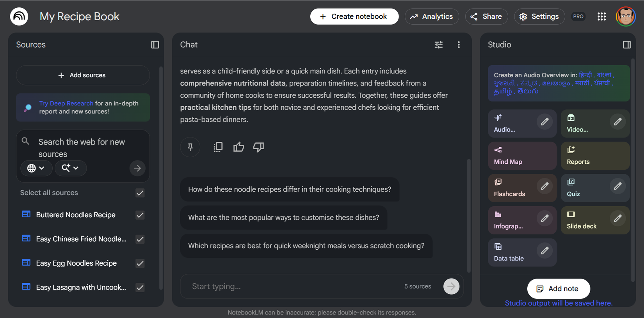Edit the Flashcards customization settings

pos(544,186)
